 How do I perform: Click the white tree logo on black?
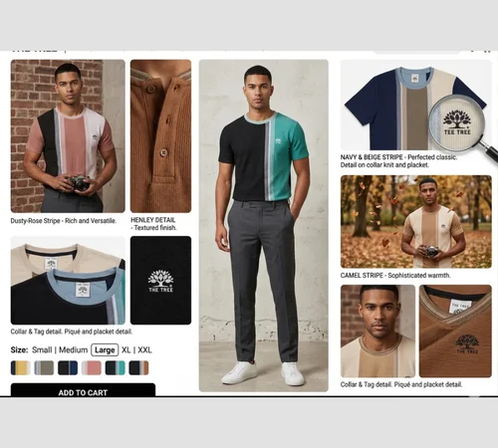click(x=160, y=281)
